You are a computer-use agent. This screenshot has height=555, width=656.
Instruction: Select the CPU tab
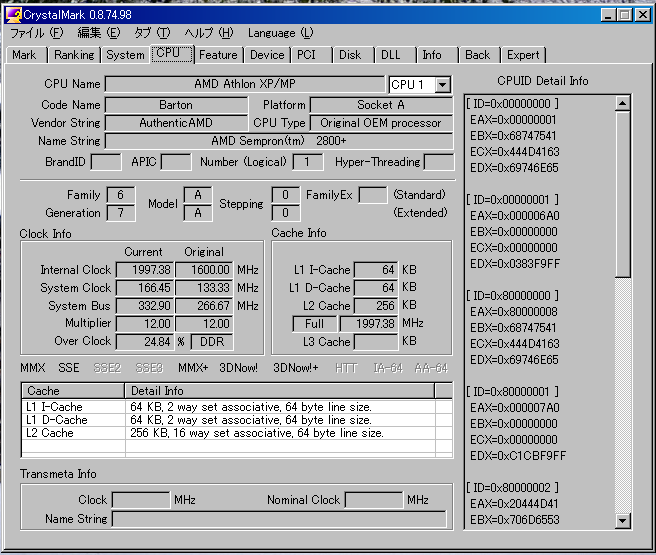pyautogui.click(x=172, y=54)
